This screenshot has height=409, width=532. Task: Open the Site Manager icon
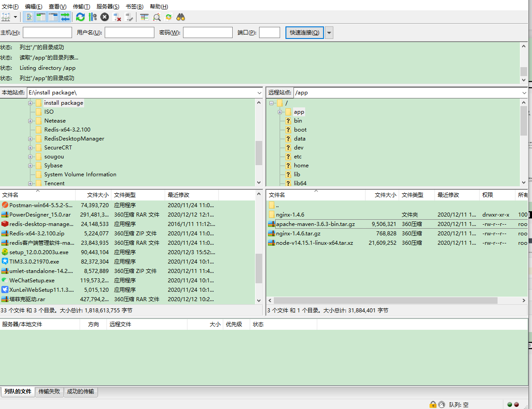click(6, 17)
